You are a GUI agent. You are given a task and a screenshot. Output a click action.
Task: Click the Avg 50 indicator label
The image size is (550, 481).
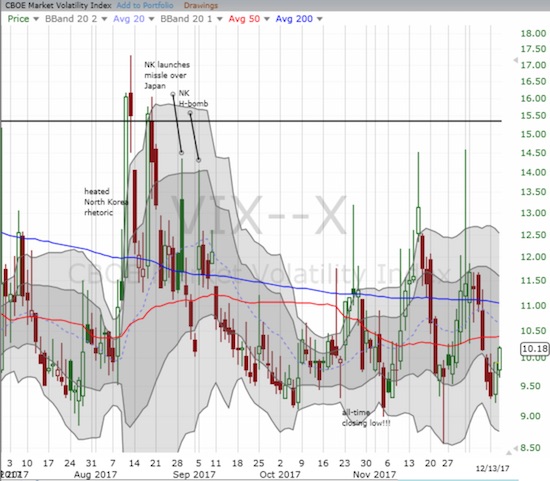[x=244, y=19]
